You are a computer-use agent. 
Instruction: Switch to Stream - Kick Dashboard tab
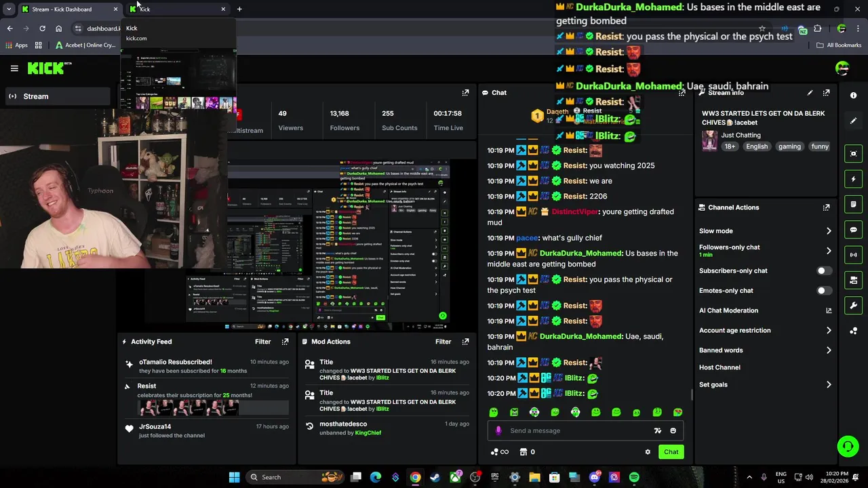(x=68, y=9)
